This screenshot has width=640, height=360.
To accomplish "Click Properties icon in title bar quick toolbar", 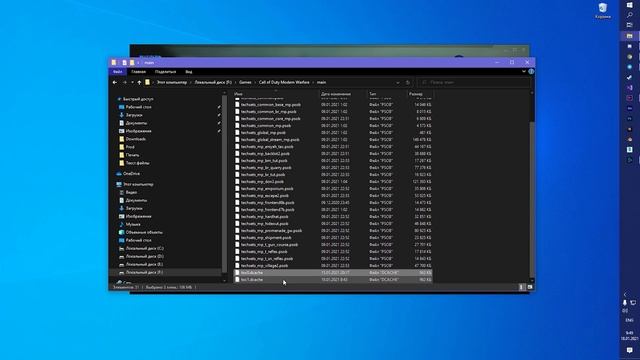I will click(124, 62).
